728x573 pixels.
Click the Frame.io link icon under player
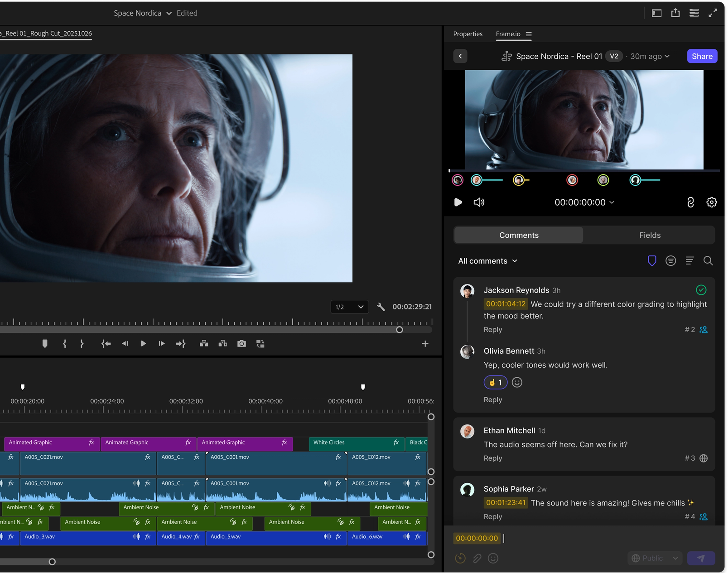pyautogui.click(x=690, y=202)
